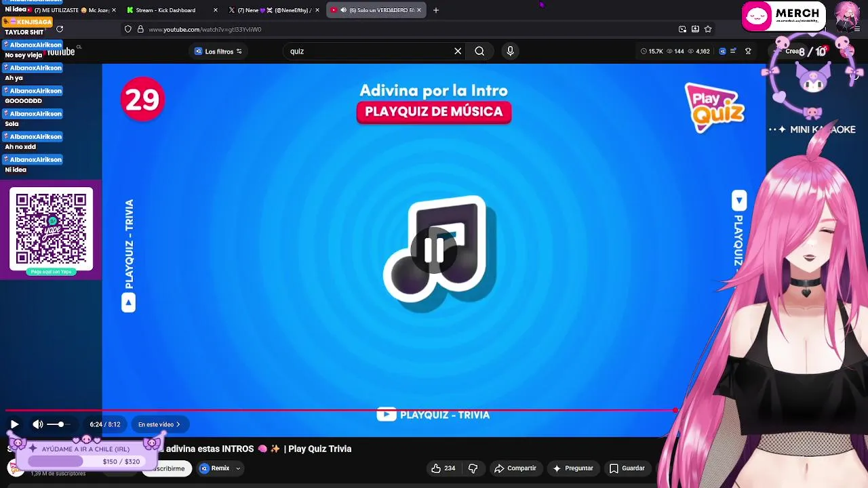Click the MERCH banner
The width and height of the screenshot is (868, 488).
point(783,16)
